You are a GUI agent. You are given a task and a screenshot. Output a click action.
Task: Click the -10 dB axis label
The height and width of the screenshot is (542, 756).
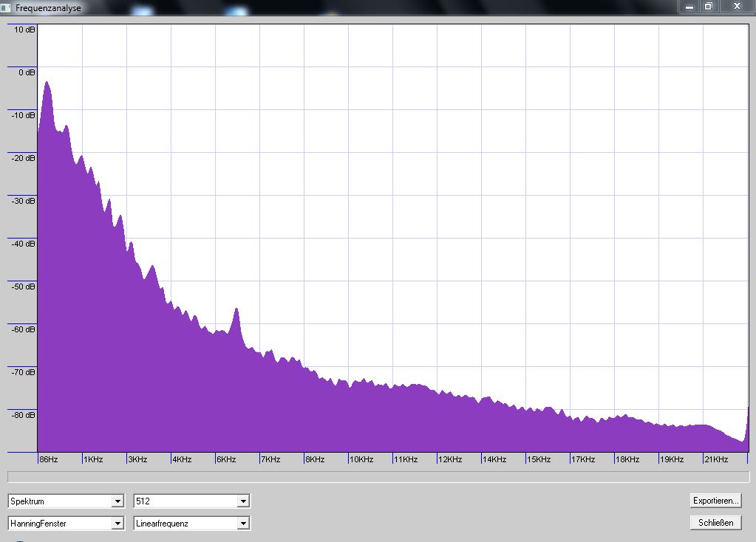click(23, 115)
